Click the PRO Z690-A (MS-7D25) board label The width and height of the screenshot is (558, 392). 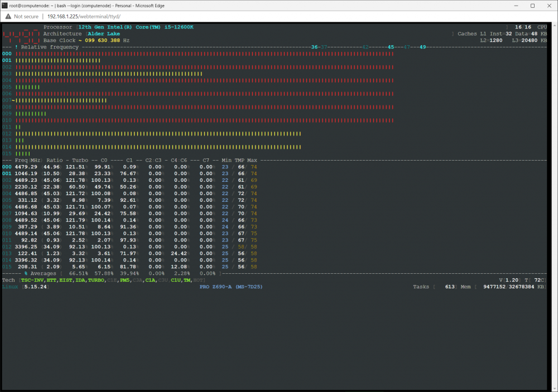click(231, 287)
